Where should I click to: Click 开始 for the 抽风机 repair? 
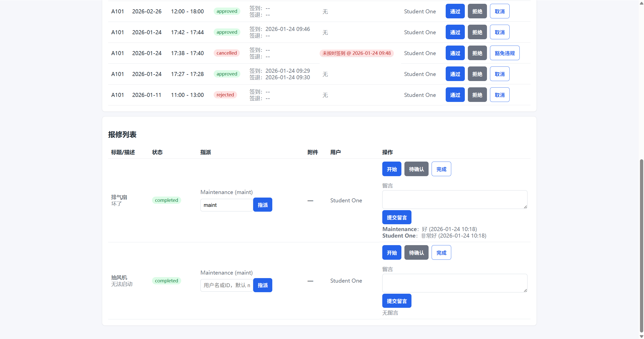tap(391, 253)
